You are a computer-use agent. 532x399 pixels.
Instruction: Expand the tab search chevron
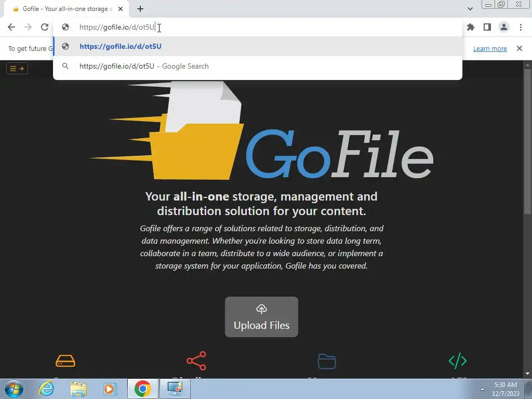470,9
